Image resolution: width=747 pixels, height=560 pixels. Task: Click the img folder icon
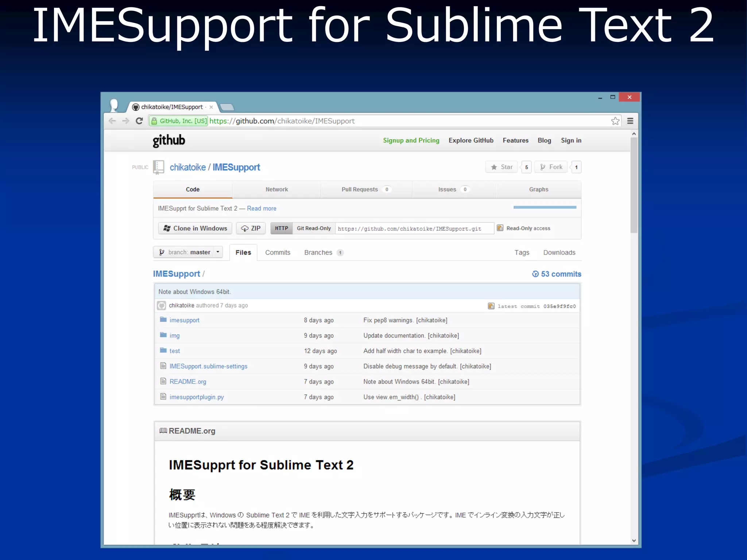click(x=163, y=335)
